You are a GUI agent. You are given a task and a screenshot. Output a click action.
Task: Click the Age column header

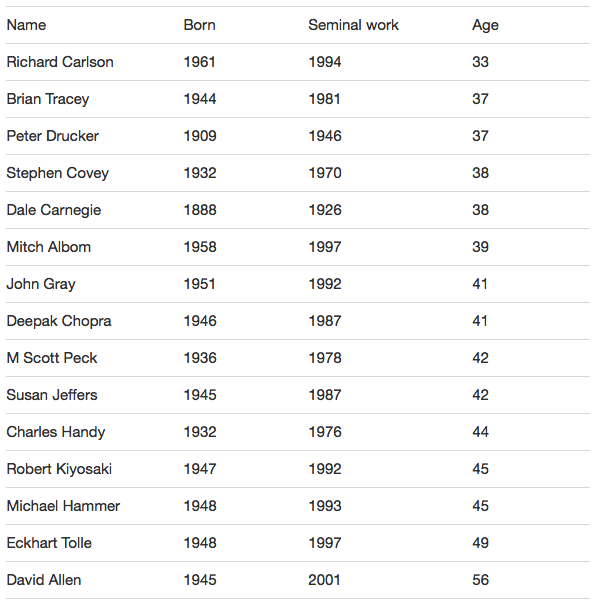pyautogui.click(x=485, y=26)
